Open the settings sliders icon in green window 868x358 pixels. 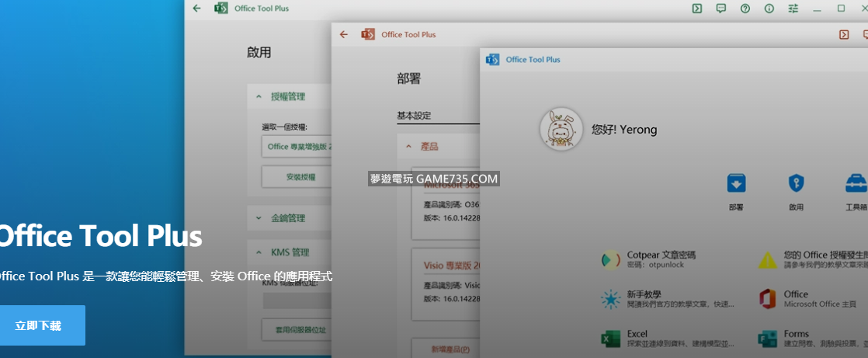pos(793,9)
